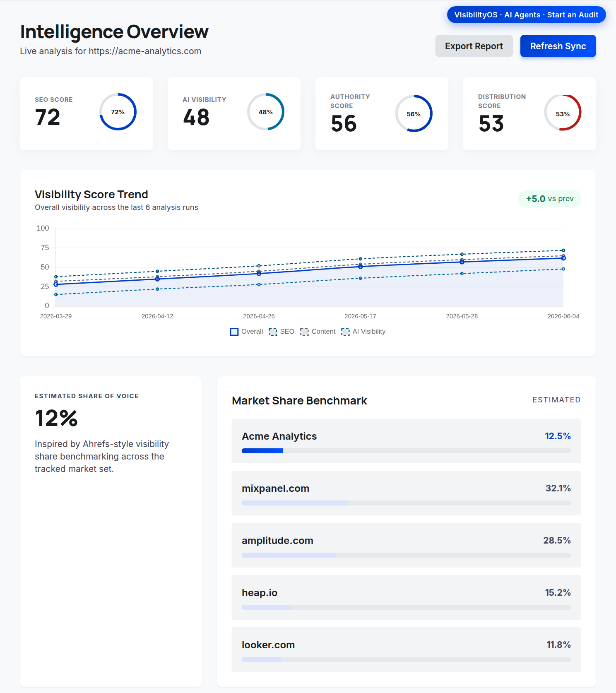The width and height of the screenshot is (616, 693).
Task: Select the SEO SCORE label
Action: pyautogui.click(x=54, y=100)
